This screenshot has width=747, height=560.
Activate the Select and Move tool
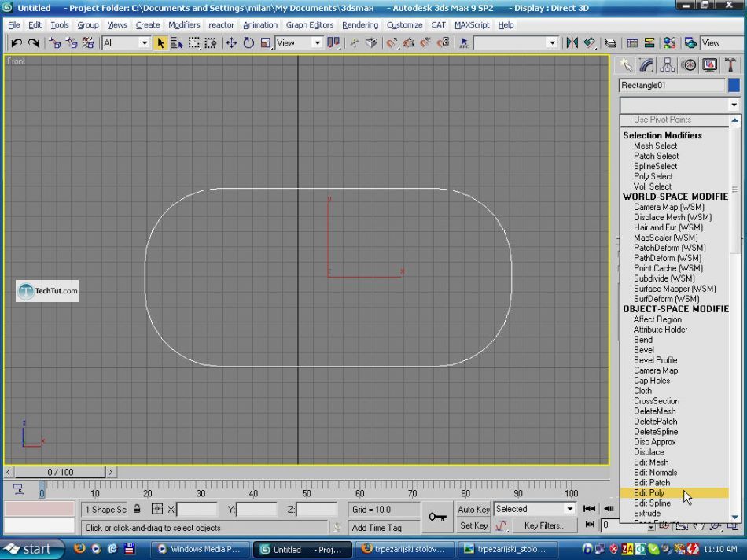pos(231,43)
